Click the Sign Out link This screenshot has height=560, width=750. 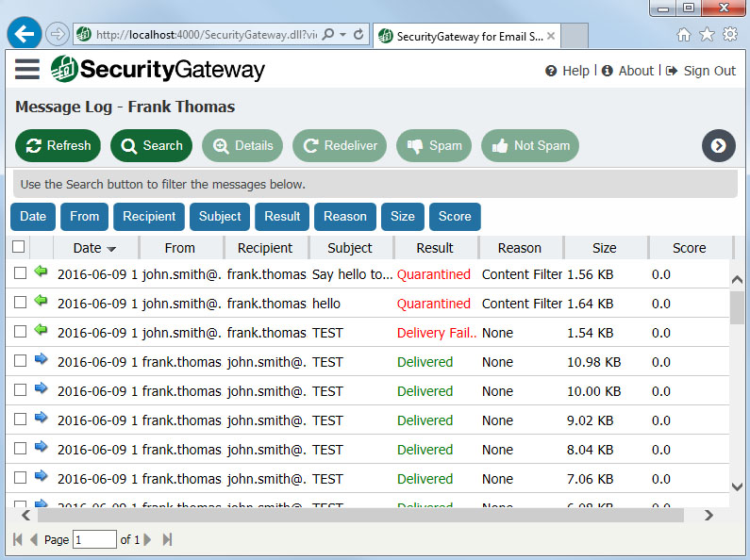701,71
